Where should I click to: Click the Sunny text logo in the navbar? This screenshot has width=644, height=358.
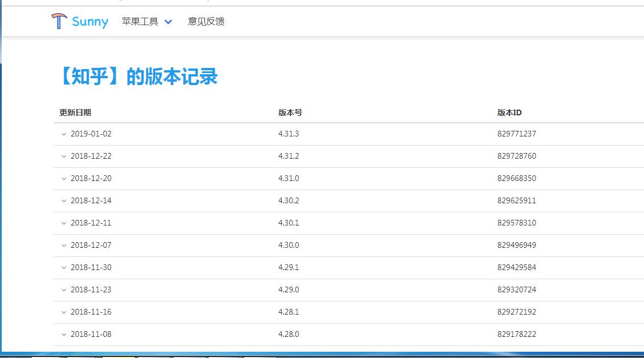tap(90, 21)
